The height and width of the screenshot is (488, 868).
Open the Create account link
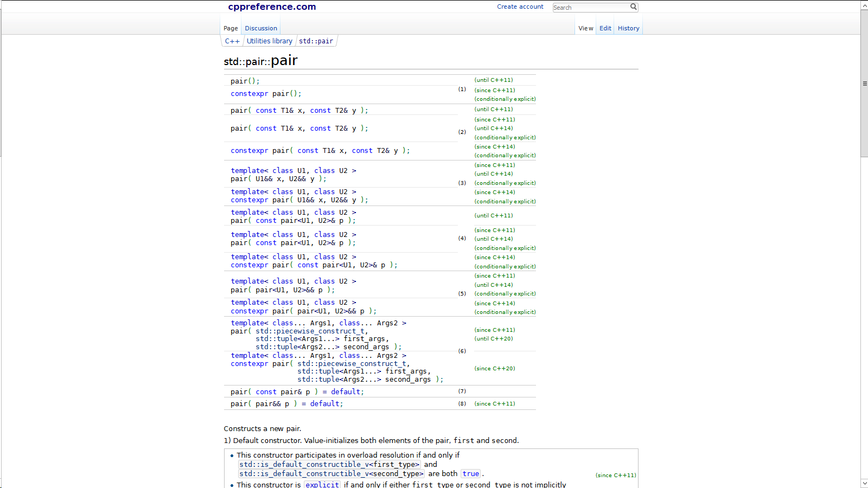(x=520, y=7)
